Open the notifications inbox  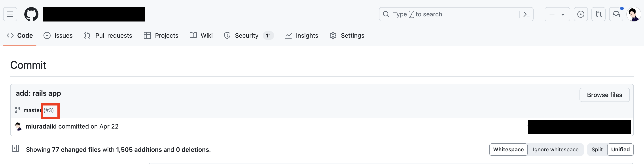pyautogui.click(x=616, y=14)
